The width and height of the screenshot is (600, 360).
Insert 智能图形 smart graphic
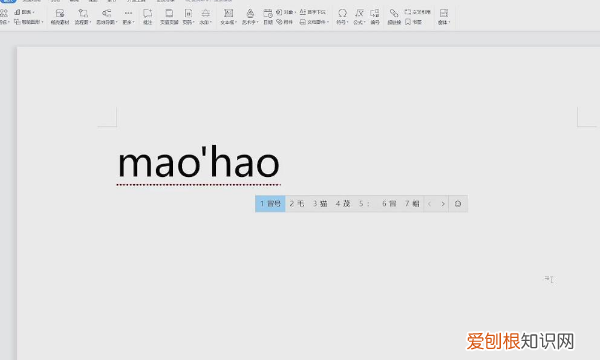coord(29,22)
